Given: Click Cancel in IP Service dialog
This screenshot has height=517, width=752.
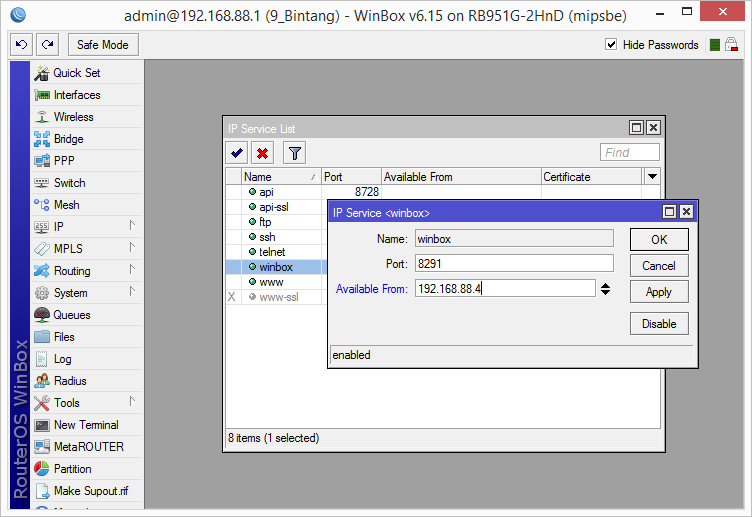Looking at the screenshot, I should 659,266.
